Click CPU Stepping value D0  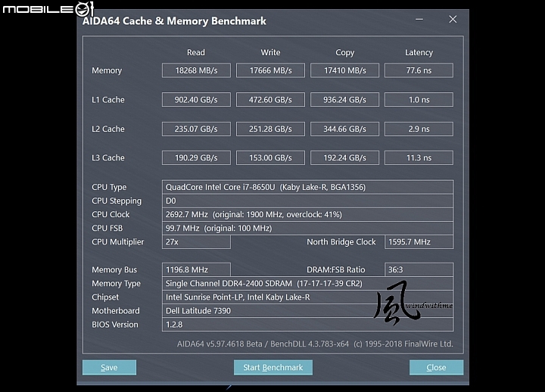(x=307, y=201)
